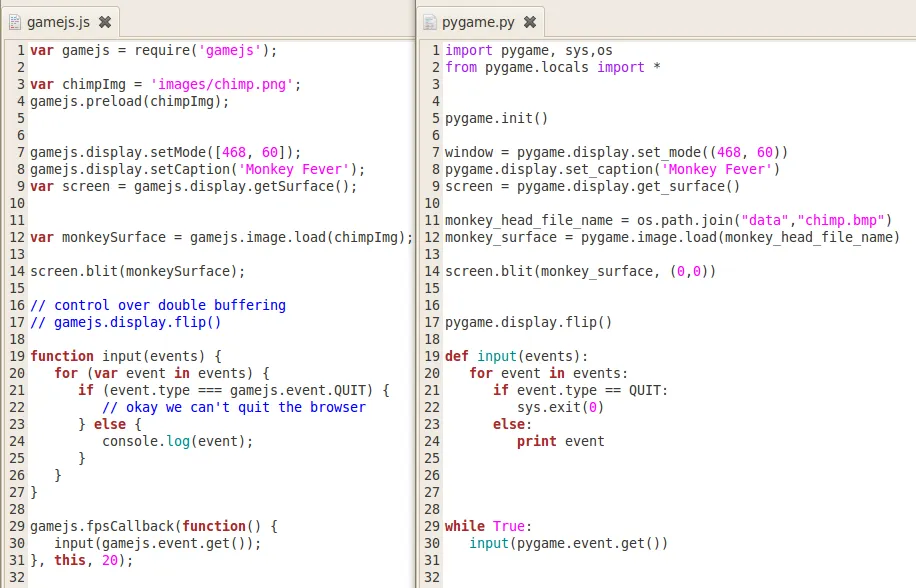Screen dimensions: 916x588
Task: Click line number 1 in gamejs.js gutter
Action: [x=20, y=50]
